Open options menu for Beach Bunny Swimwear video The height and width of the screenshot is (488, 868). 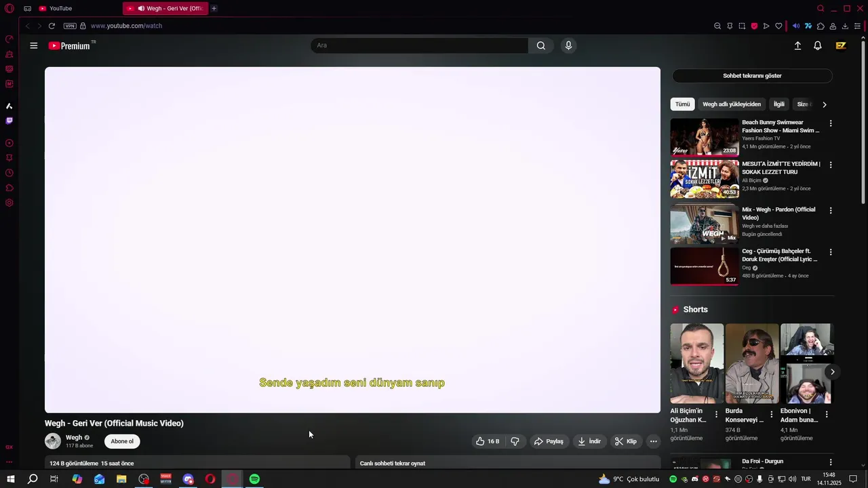[831, 123]
